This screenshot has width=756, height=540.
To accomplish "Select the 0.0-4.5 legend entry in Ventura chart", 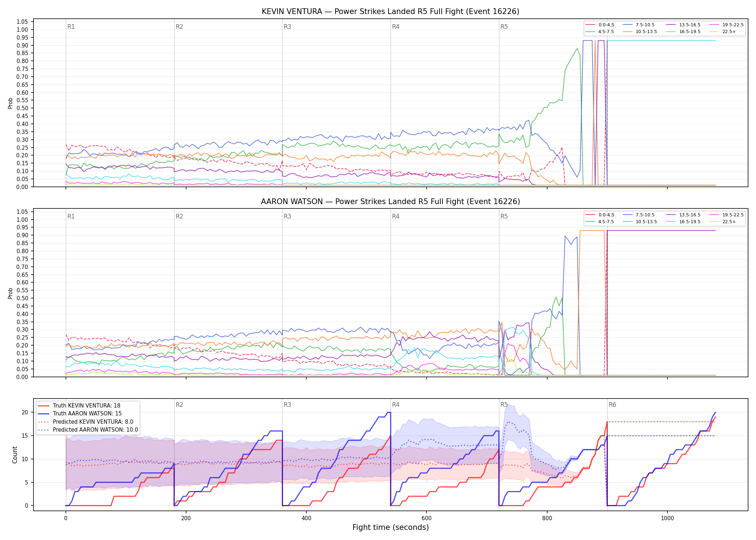I will pyautogui.click(x=600, y=25).
